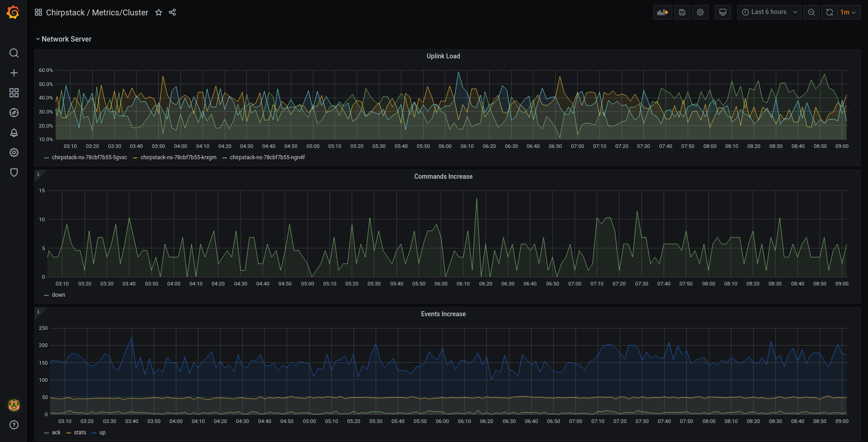Open the Alerting bell icon
The width and height of the screenshot is (868, 442).
[14, 133]
